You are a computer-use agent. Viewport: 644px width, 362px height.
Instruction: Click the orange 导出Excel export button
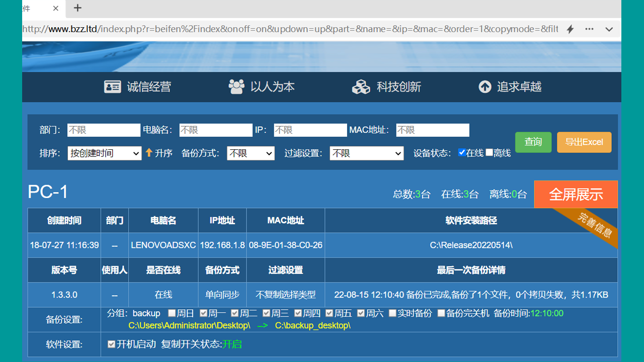(x=584, y=142)
